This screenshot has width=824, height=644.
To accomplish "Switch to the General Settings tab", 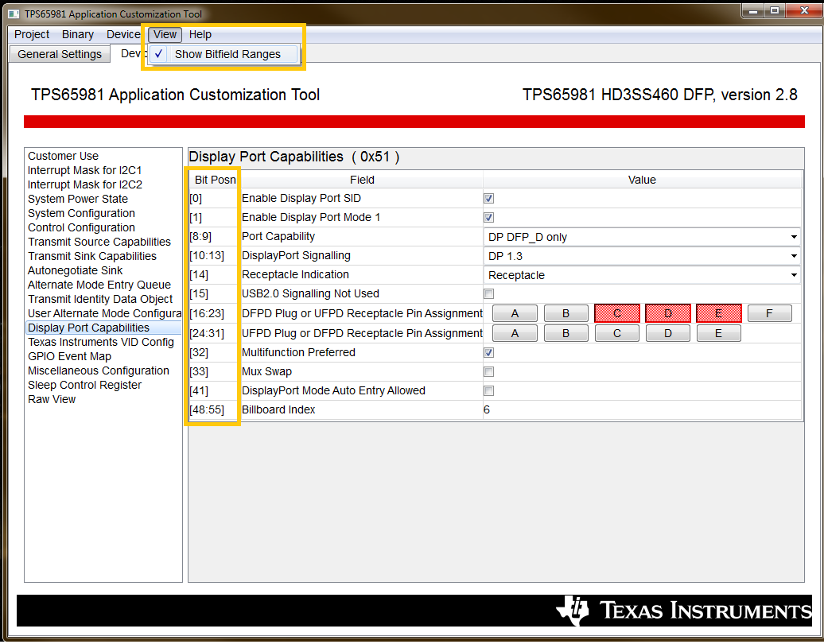I will click(59, 53).
